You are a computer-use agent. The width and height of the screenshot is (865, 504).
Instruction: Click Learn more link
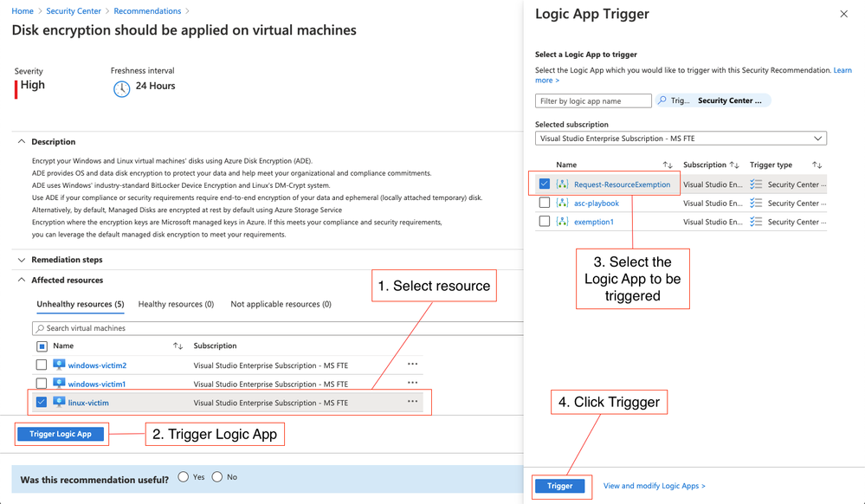[x=842, y=70]
